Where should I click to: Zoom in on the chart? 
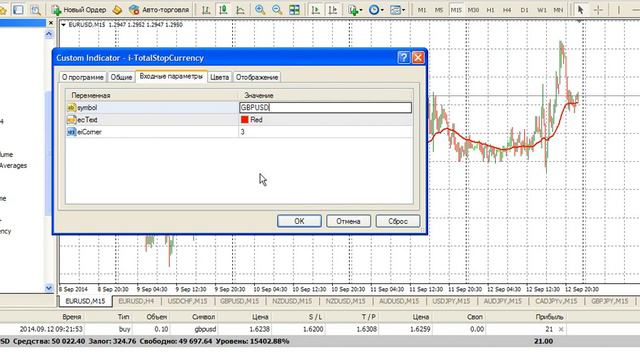pyautogui.click(x=260, y=9)
